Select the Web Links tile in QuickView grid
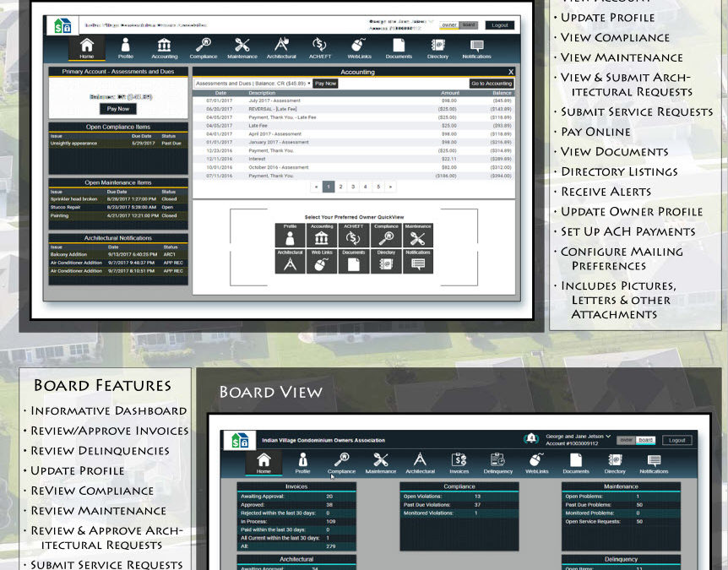Viewport: 728px width, 570px height. coord(321,261)
